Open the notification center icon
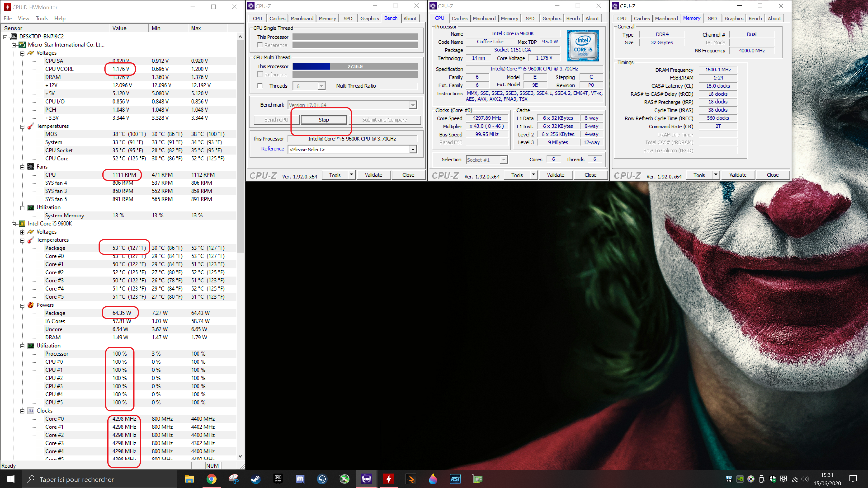Viewport: 868px width, 488px height. click(x=853, y=479)
